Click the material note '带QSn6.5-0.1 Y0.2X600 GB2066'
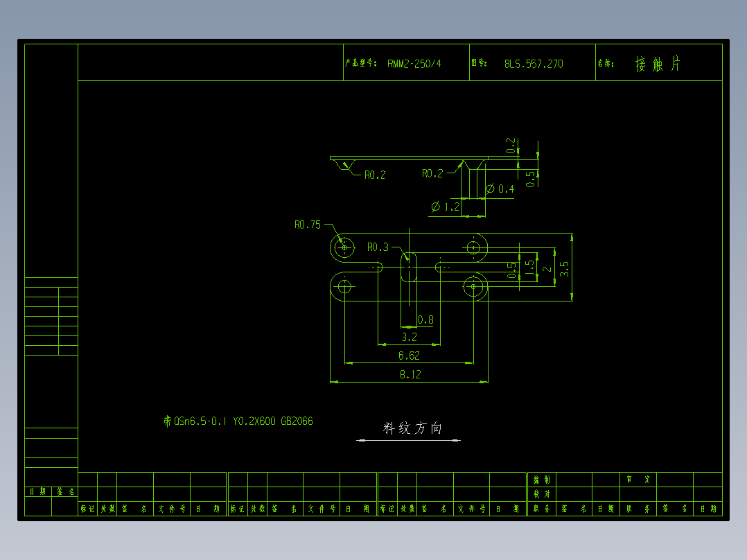 coord(238,421)
